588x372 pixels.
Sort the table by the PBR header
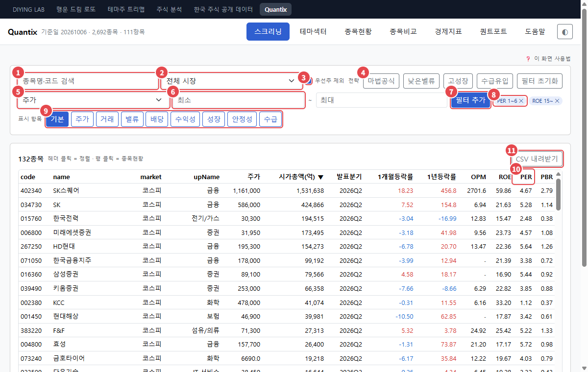pos(547,177)
